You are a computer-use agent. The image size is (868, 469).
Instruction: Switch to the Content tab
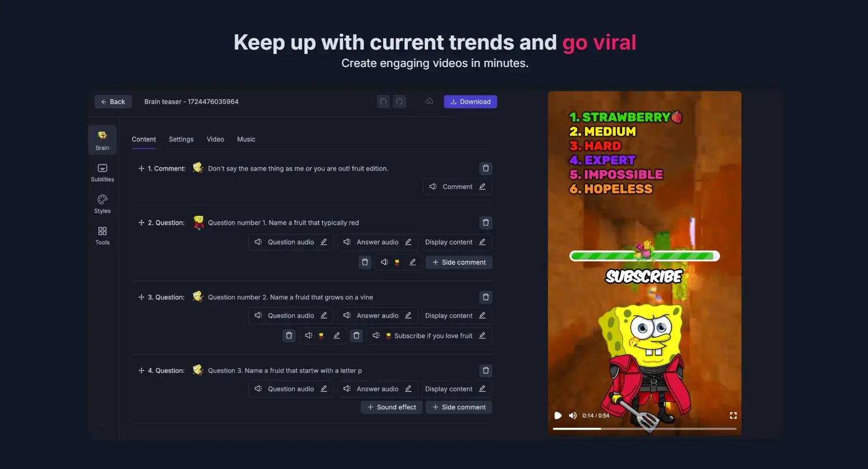click(x=144, y=140)
